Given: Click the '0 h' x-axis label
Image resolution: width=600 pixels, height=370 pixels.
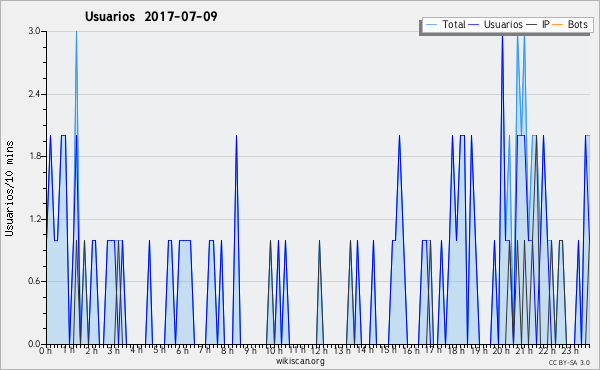Looking at the screenshot, I should click(46, 351).
